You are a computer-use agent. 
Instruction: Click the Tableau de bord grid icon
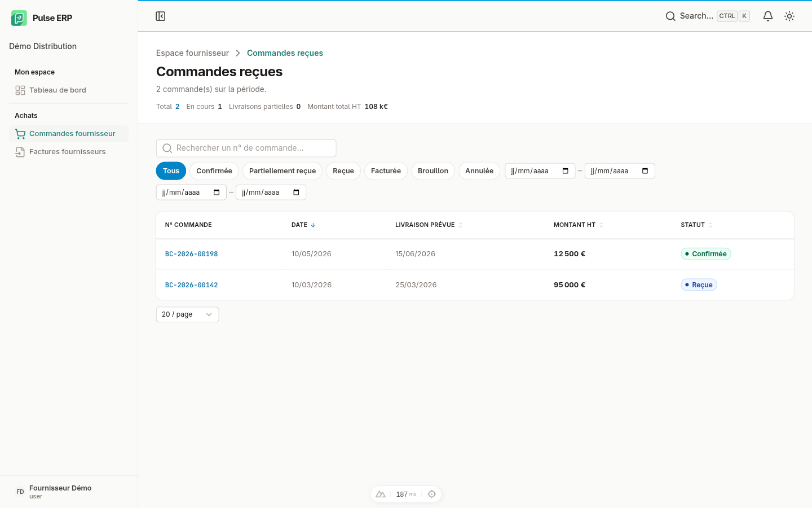20,90
